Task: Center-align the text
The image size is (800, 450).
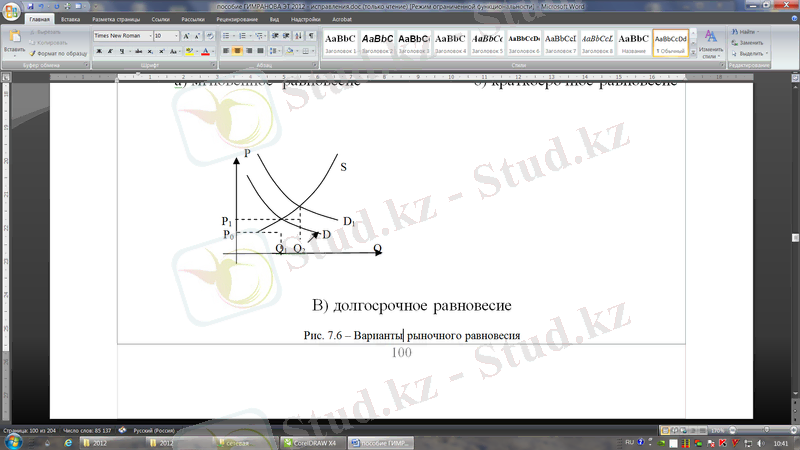Action: (237, 51)
